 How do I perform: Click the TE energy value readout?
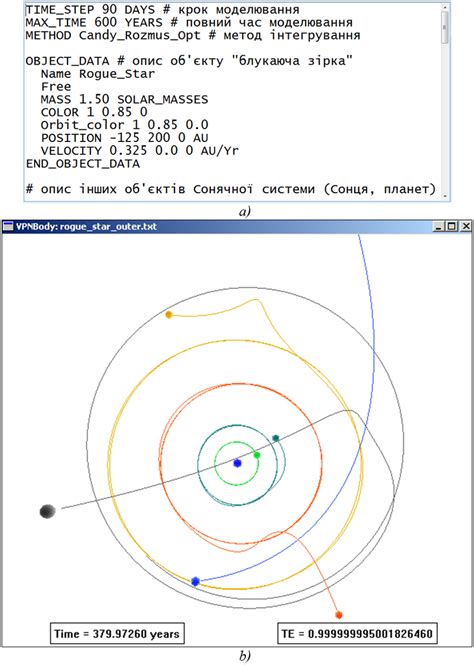coord(357,634)
